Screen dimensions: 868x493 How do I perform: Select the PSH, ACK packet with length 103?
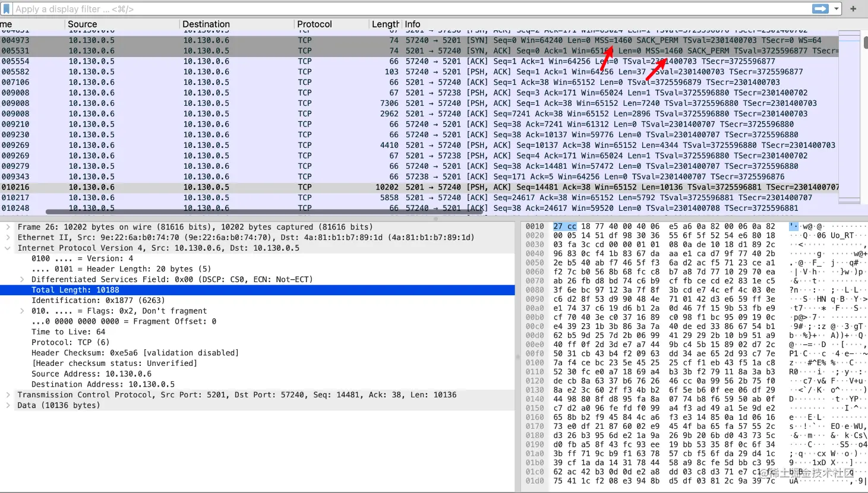click(419, 72)
